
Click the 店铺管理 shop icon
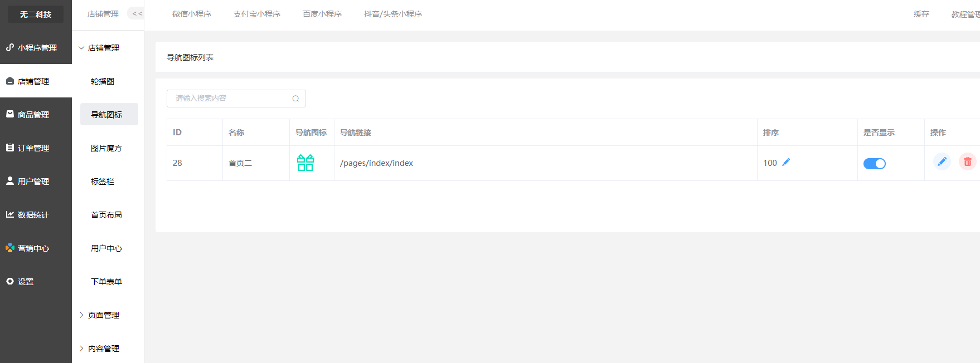(10, 81)
